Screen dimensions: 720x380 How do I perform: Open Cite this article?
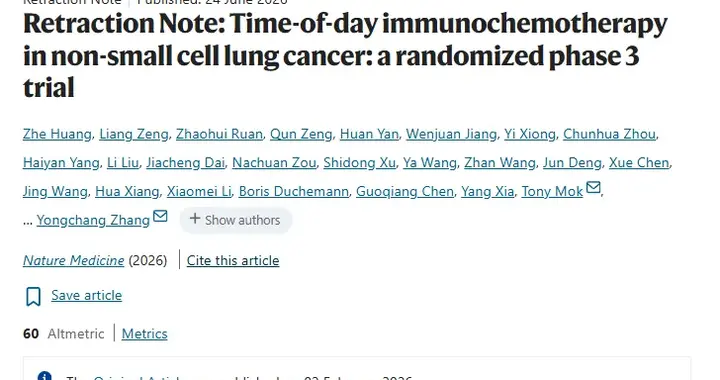pyautogui.click(x=233, y=260)
